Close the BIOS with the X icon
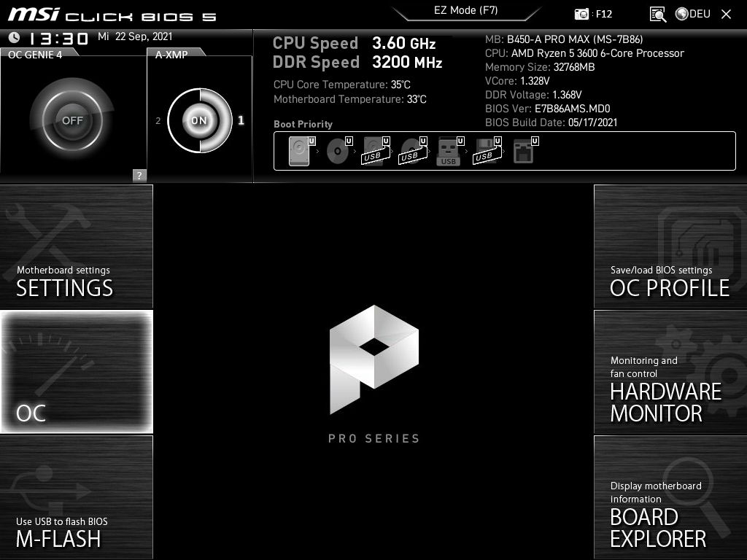Screen dimensions: 747x560 [726, 15]
